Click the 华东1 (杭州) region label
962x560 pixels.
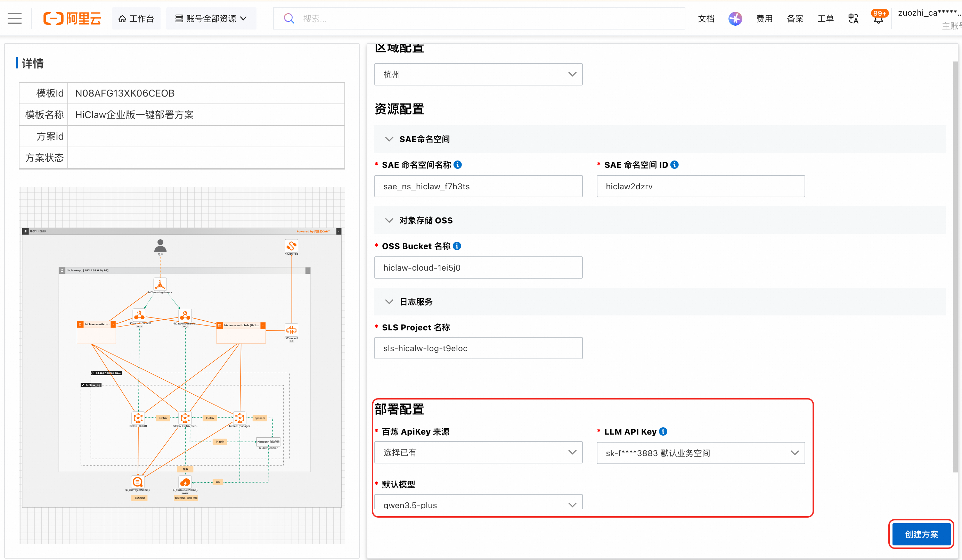38,231
